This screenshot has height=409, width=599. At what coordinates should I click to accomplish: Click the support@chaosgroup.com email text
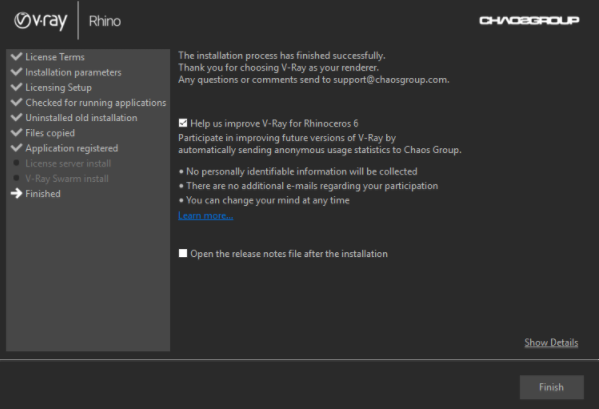(x=390, y=80)
